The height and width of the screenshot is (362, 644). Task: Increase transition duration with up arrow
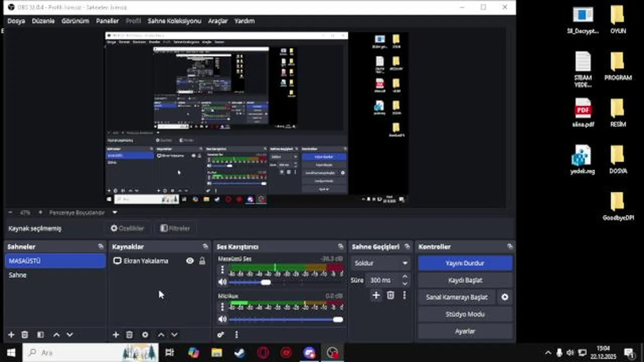[405, 277]
